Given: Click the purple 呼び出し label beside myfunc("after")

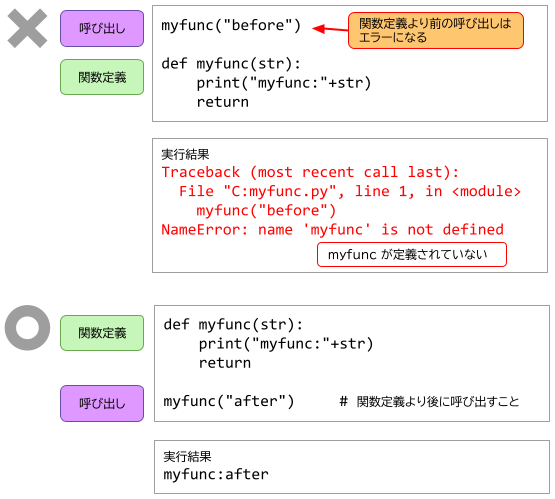Looking at the screenshot, I should 102,403.
